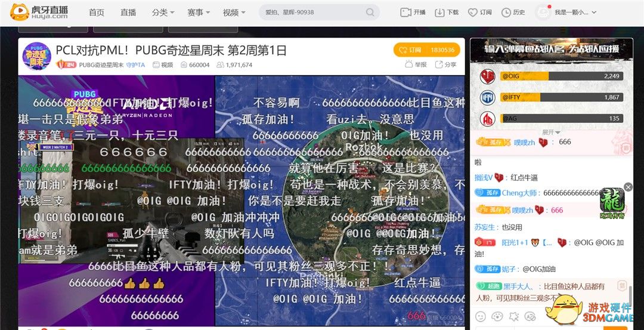Click the team support banner at top
This screenshot has height=330, width=644.
(x=552, y=51)
